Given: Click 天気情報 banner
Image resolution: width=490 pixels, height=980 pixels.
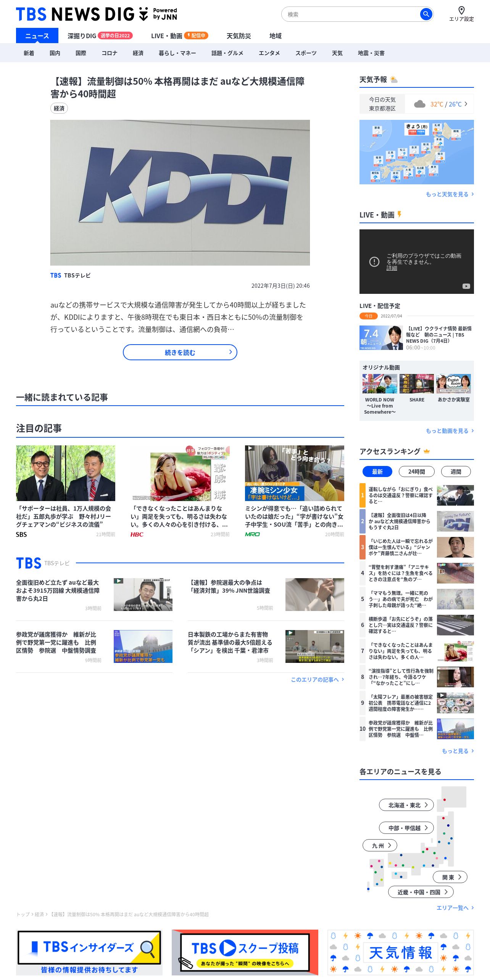Looking at the screenshot, I should 401,952.
